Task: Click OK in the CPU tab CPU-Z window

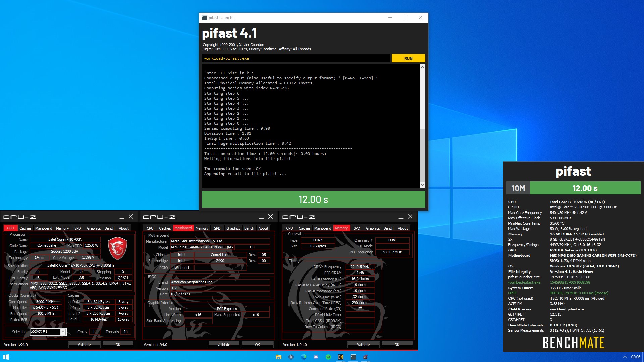Action: point(118,345)
